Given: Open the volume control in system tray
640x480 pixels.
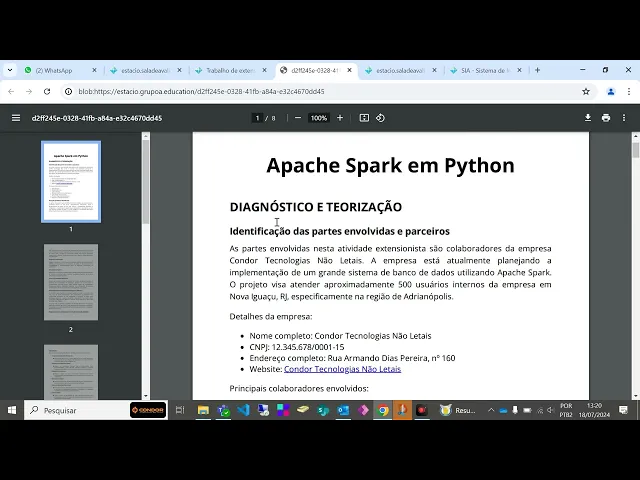Looking at the screenshot, I should [551, 410].
